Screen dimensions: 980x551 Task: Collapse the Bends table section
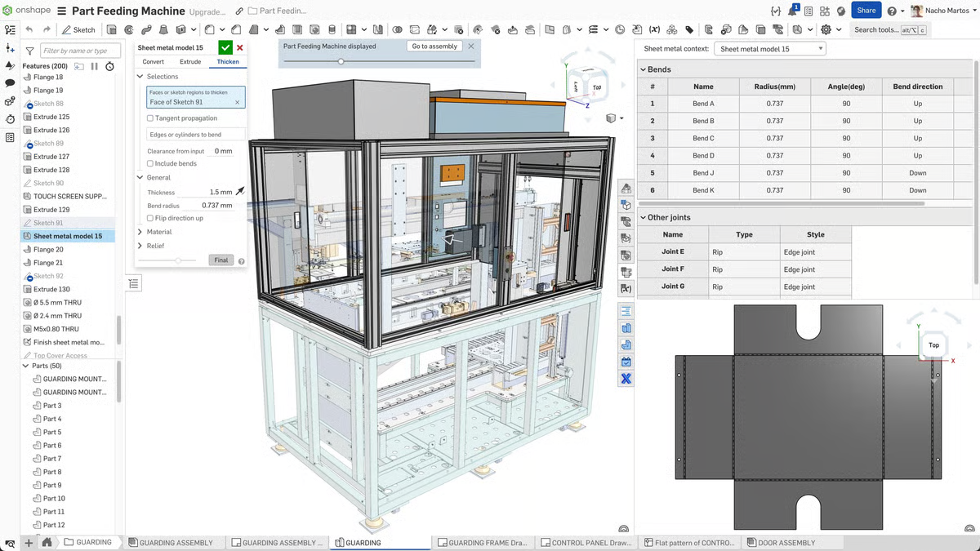(643, 69)
